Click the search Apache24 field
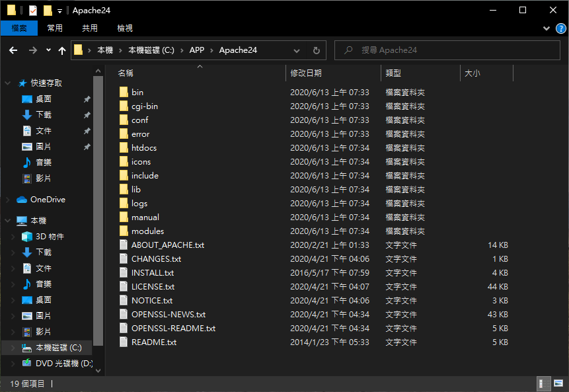Viewport: 569px width, 392px height. [x=447, y=50]
